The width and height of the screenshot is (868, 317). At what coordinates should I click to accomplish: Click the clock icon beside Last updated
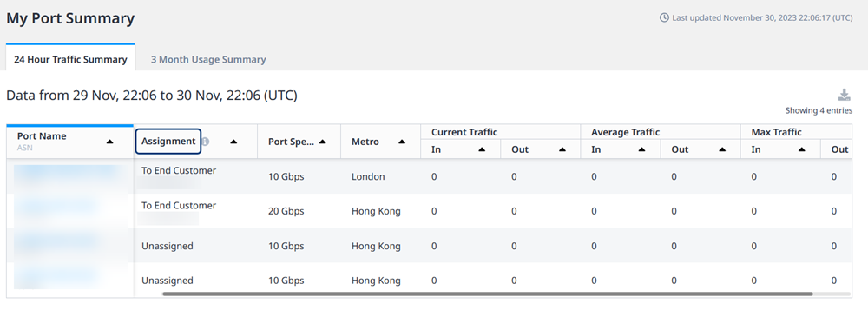tap(664, 17)
